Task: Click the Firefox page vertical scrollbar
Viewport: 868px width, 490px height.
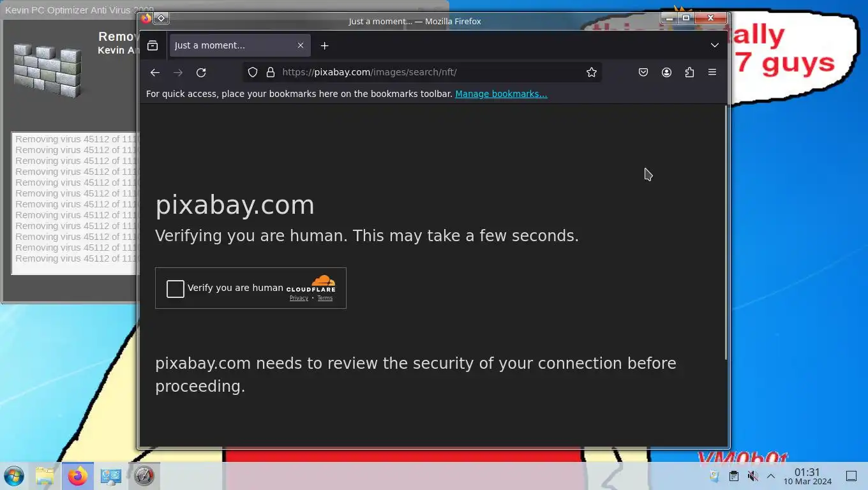Action: click(x=726, y=233)
